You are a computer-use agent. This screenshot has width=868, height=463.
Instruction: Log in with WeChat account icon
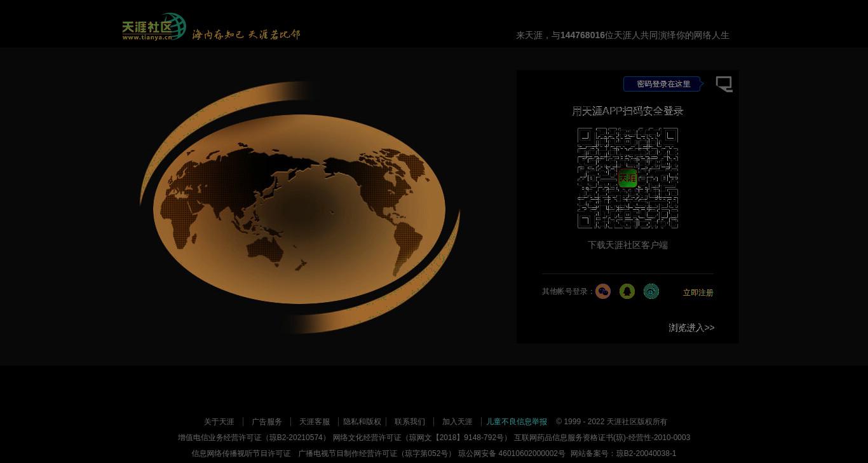tap(603, 291)
